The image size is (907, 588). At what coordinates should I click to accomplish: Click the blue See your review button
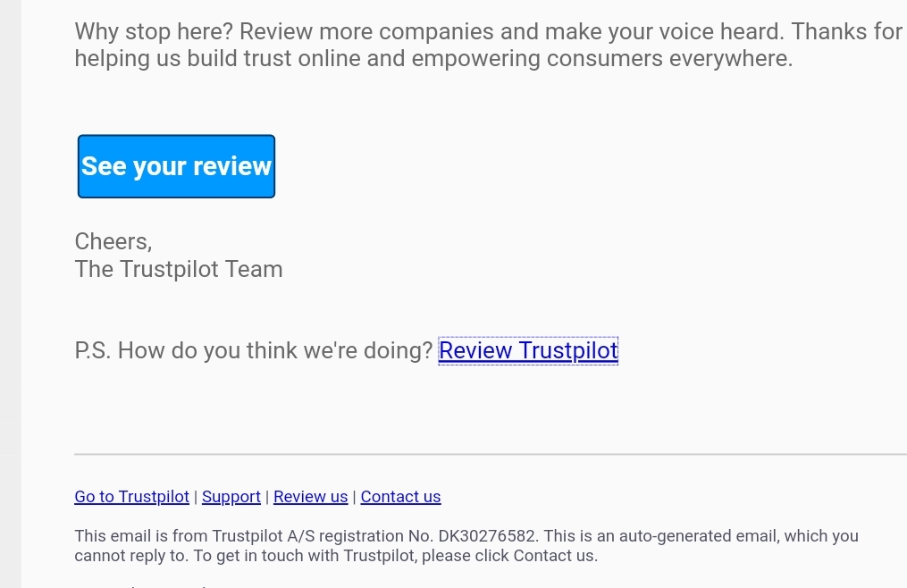click(176, 166)
